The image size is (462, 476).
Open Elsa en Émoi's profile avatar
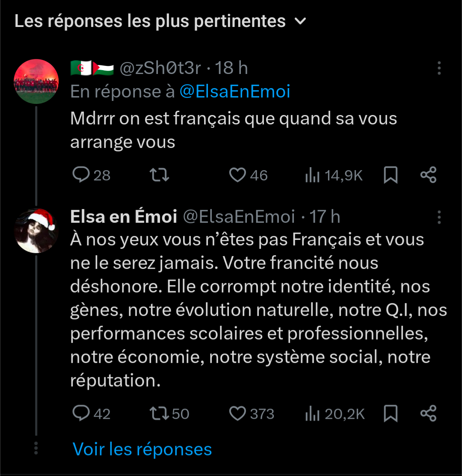click(x=36, y=231)
